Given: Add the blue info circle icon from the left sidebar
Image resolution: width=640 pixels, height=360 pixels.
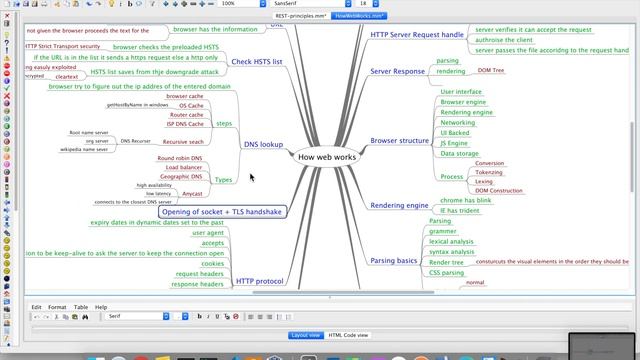Looking at the screenshot, I should [x=7, y=81].
